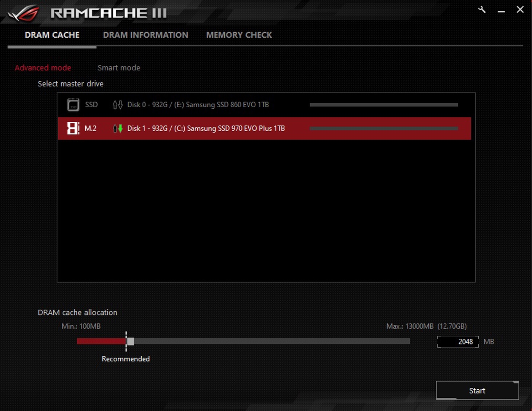Image resolution: width=532 pixels, height=411 pixels.
Task: Click the Select master drive label
Action: [x=70, y=84]
